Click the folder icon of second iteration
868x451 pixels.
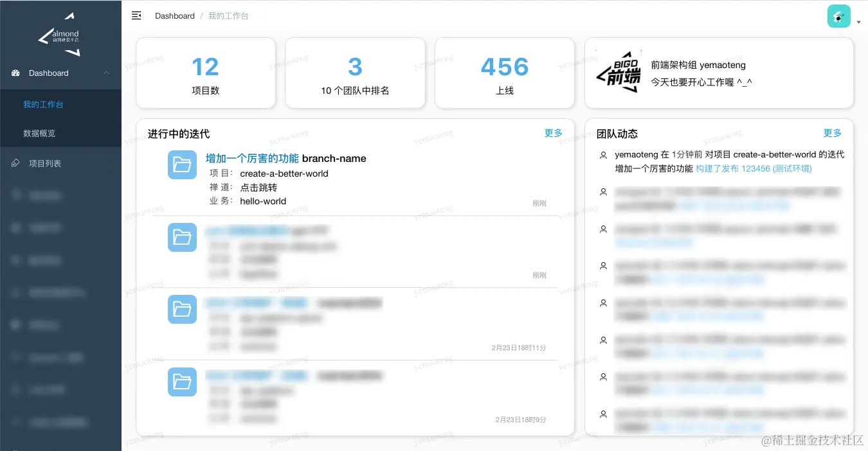click(x=182, y=237)
